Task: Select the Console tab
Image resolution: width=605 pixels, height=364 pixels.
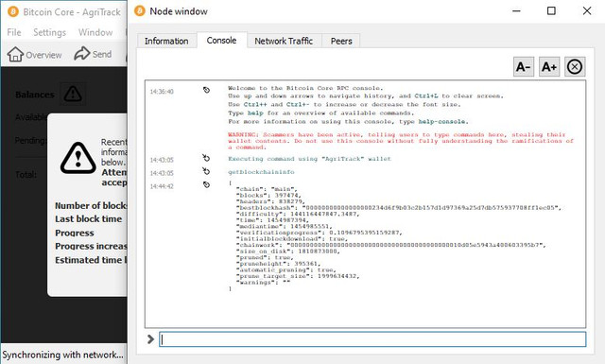Action: point(221,40)
